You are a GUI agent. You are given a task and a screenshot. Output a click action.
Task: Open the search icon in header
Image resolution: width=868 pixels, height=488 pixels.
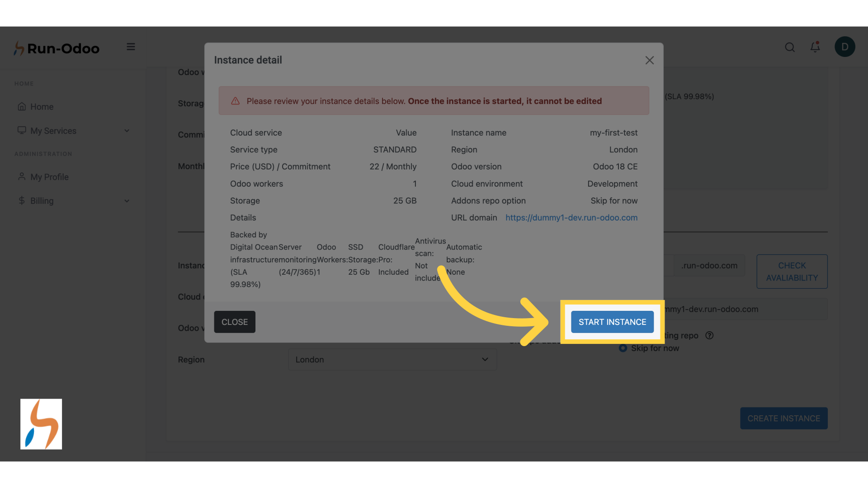790,47
